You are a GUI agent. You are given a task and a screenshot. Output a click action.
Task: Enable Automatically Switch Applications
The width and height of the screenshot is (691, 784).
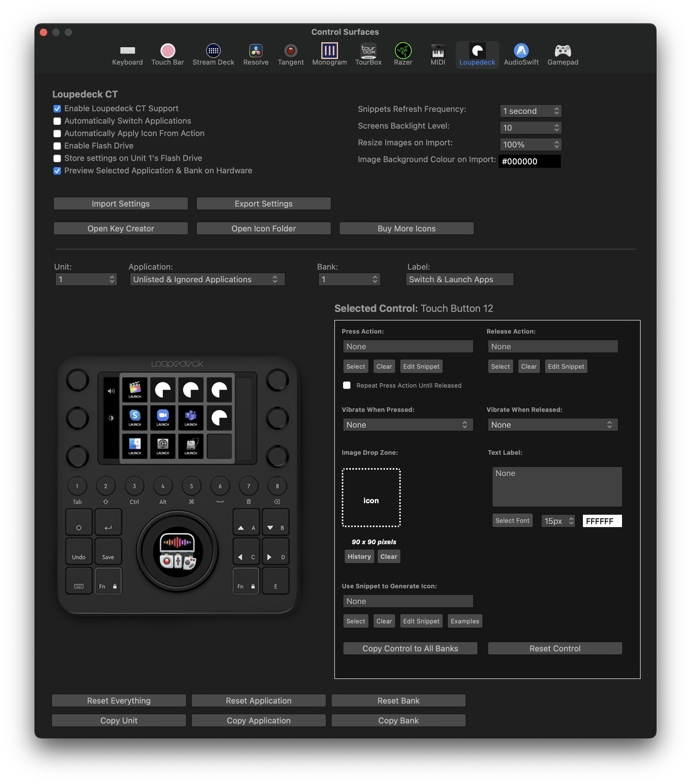57,121
